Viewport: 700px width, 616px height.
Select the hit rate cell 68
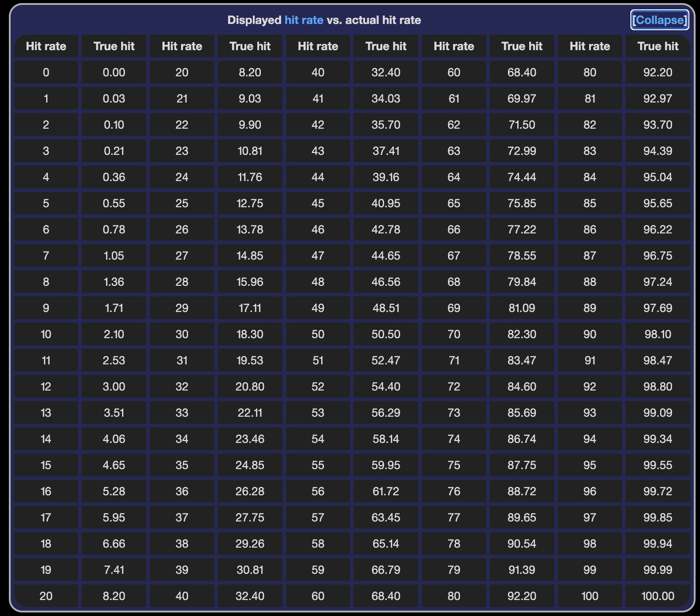pos(454,282)
